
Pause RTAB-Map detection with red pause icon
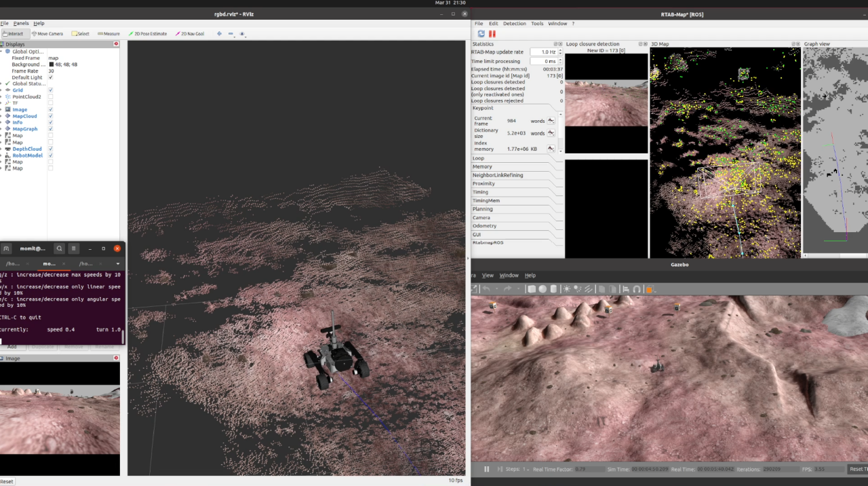click(492, 33)
